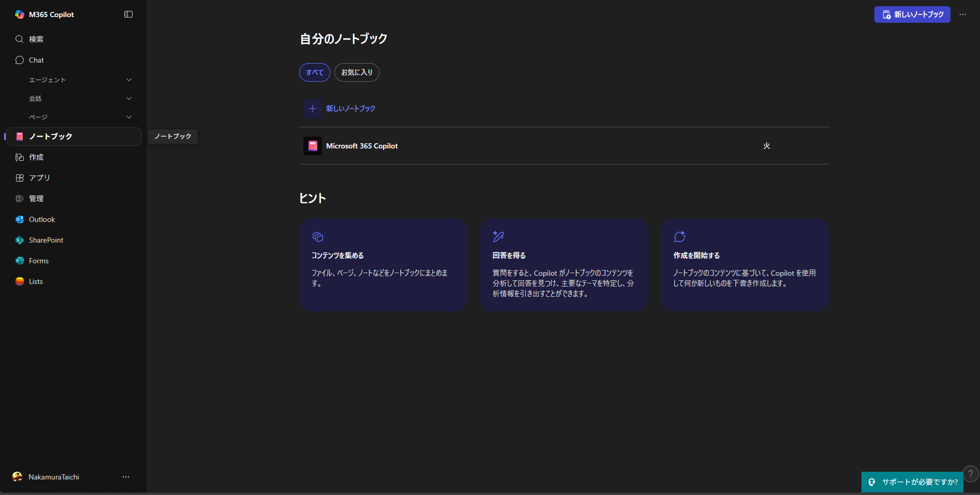The image size is (980, 495).
Task: Click the round help question mark icon
Action: click(x=971, y=474)
